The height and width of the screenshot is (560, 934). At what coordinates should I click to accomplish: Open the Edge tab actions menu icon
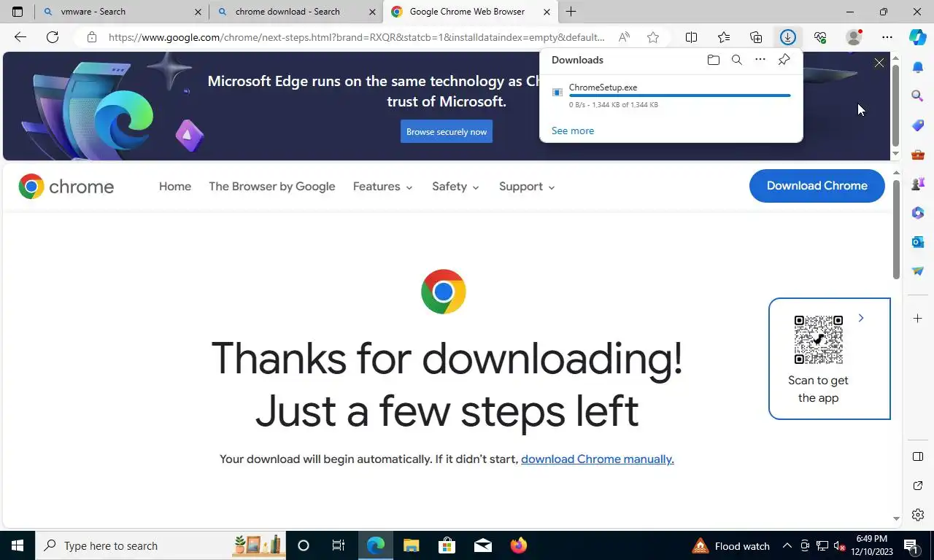tap(18, 12)
